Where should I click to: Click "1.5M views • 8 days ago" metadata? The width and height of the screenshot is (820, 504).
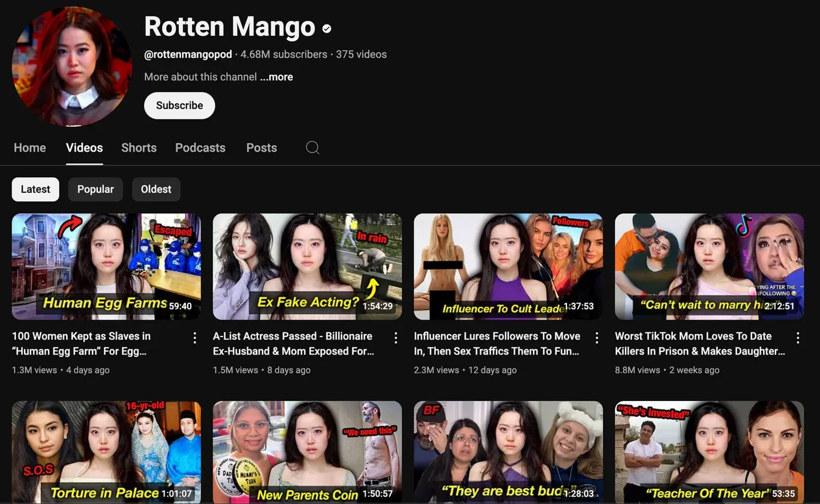(x=262, y=370)
